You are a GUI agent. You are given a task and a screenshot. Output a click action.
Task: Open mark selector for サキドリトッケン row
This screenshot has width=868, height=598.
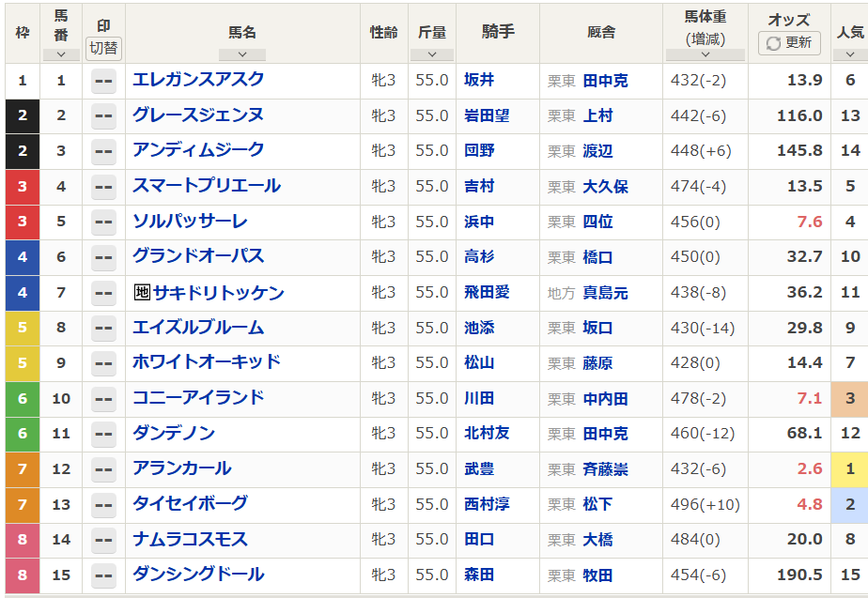coord(103,293)
